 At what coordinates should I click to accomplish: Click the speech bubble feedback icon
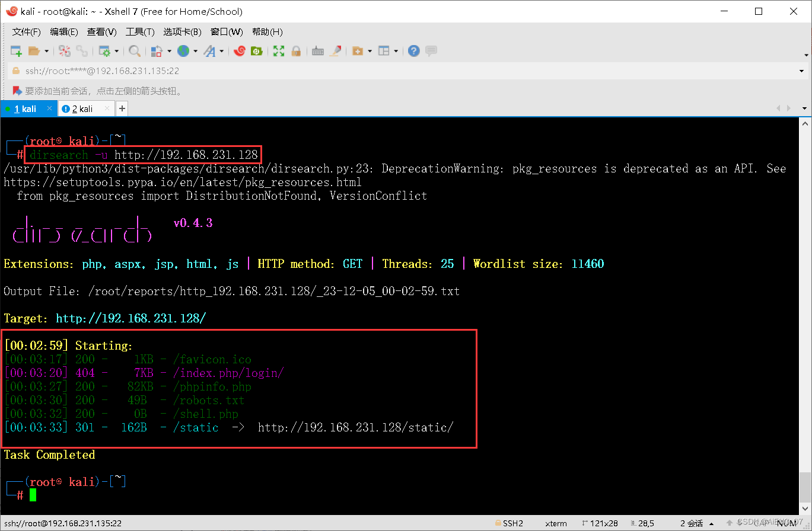tap(431, 51)
